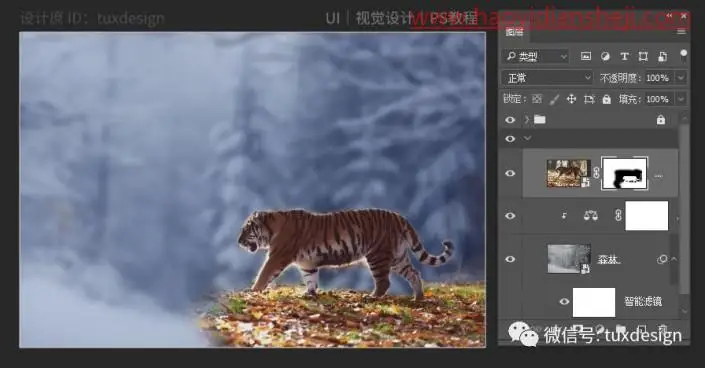Lock all padlock icon in lock row
Image resolution: width=705 pixels, height=368 pixels.
607,99
